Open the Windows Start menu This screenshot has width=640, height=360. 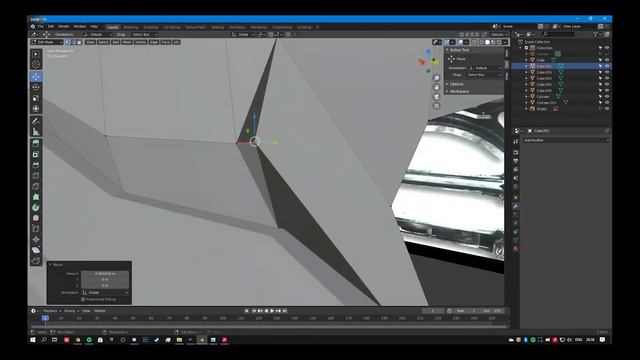(x=33, y=340)
